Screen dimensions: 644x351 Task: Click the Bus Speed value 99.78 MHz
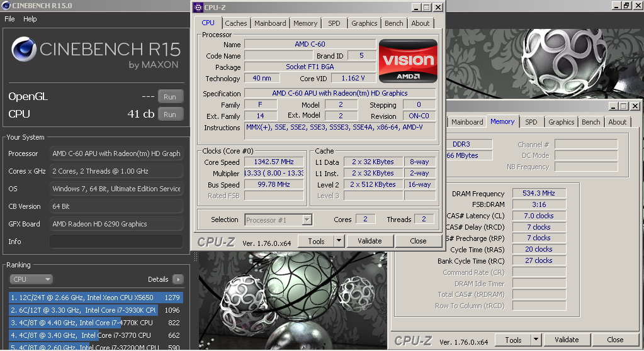(x=274, y=185)
